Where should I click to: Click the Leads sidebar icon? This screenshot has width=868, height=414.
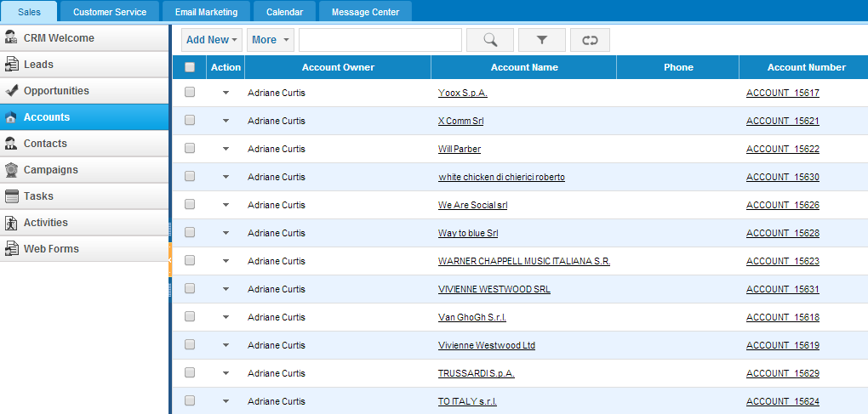tap(10, 64)
